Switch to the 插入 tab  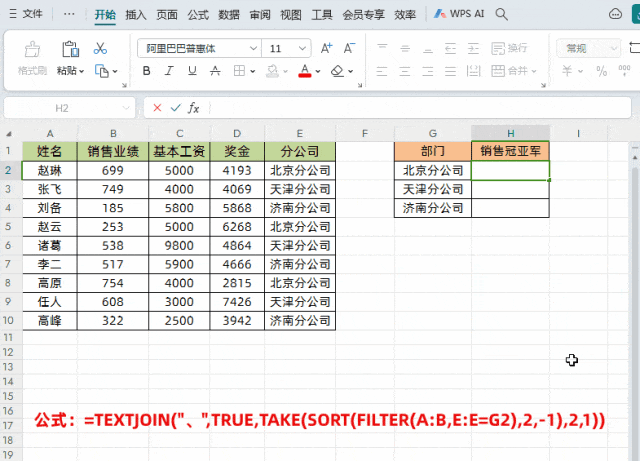136,15
